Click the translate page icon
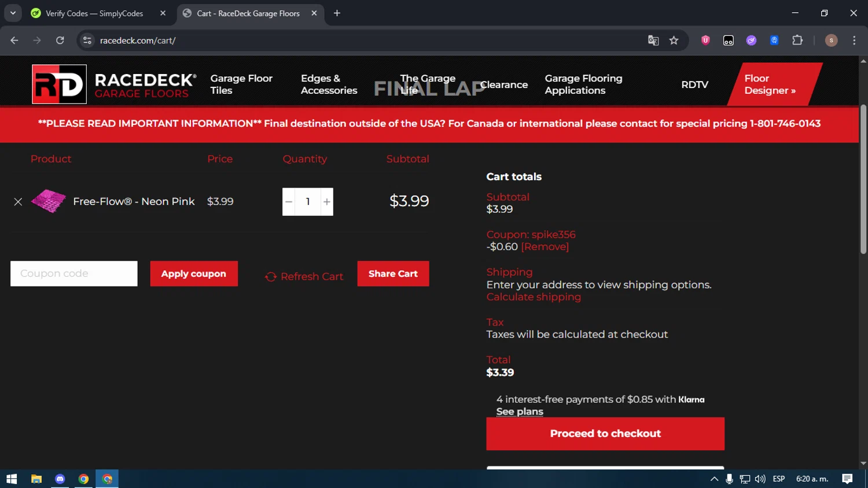This screenshot has width=868, height=488. (653, 41)
